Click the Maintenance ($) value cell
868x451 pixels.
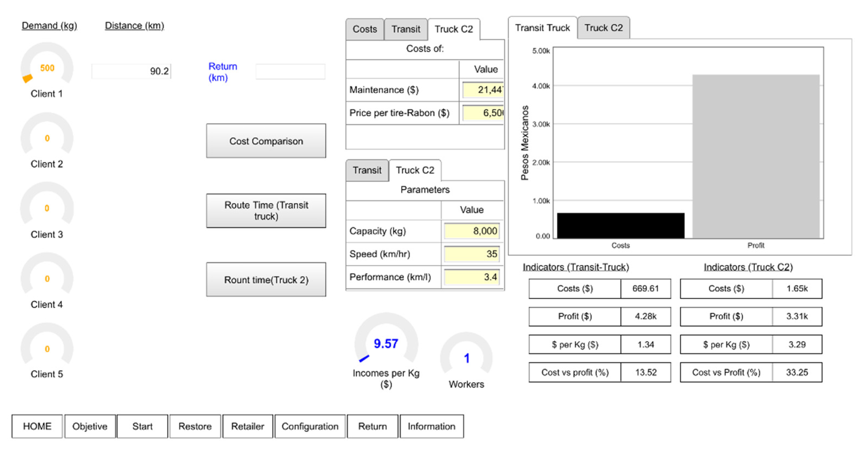coord(483,90)
